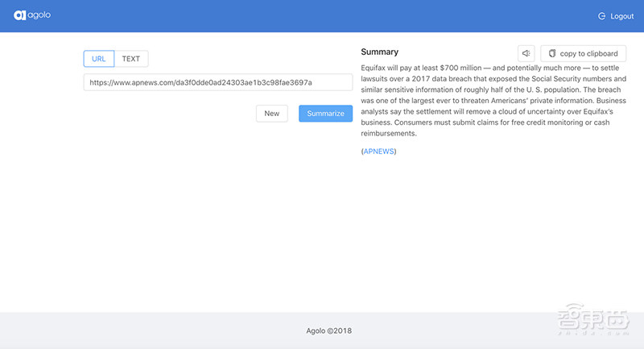The width and height of the screenshot is (644, 349).
Task: Click the Agolo ©2018 footer text
Action: (x=328, y=330)
